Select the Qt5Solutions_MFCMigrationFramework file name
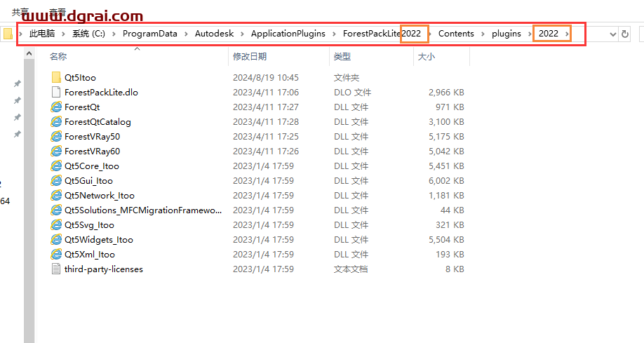 tap(142, 210)
